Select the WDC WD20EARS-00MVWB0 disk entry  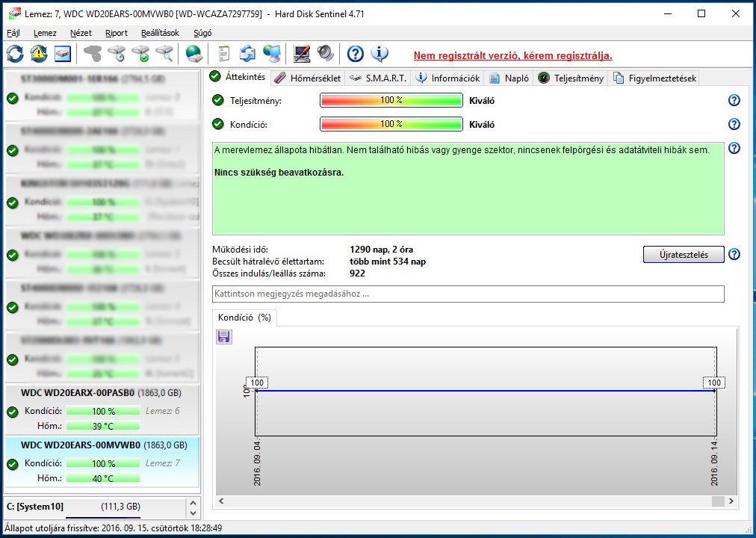point(102,462)
